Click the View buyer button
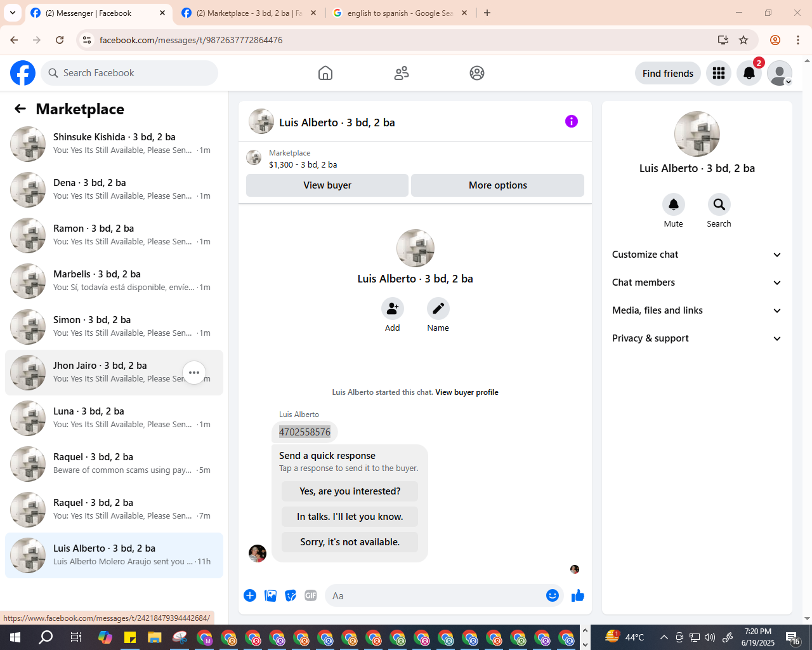Image resolution: width=812 pixels, height=650 pixels. click(327, 185)
